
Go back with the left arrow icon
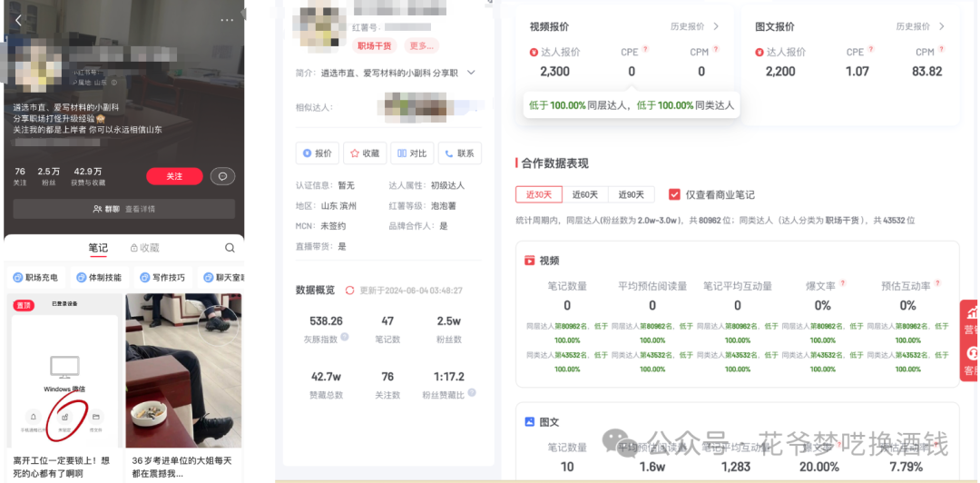click(x=18, y=20)
